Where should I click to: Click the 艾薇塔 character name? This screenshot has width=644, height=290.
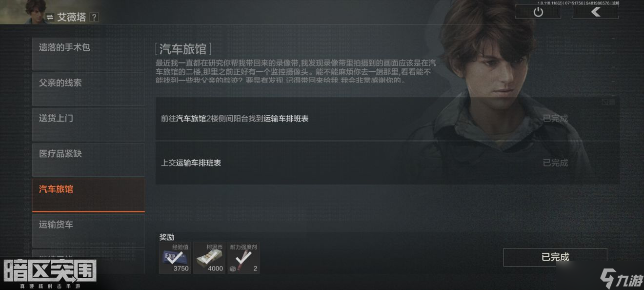point(72,17)
